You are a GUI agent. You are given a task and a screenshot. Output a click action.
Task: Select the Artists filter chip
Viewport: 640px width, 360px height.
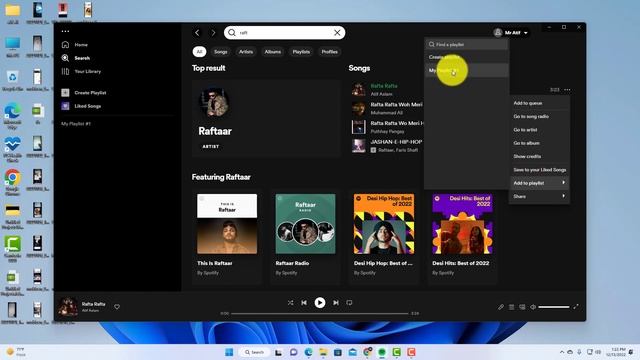(x=246, y=52)
